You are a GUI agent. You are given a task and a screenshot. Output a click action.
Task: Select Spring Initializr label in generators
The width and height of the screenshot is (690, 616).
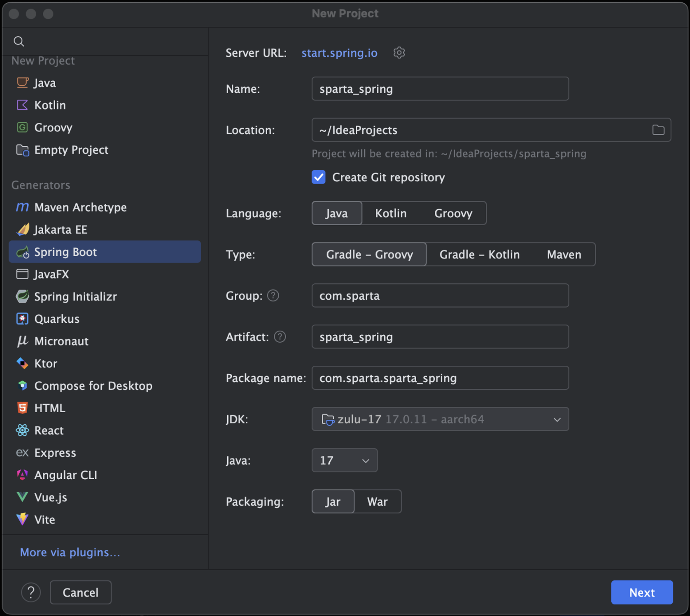point(76,296)
